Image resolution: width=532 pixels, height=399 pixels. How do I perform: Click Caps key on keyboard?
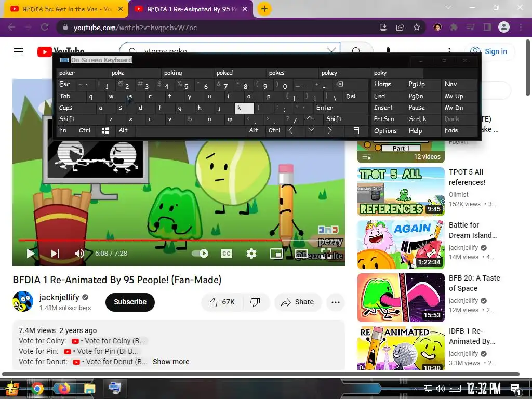coord(76,108)
